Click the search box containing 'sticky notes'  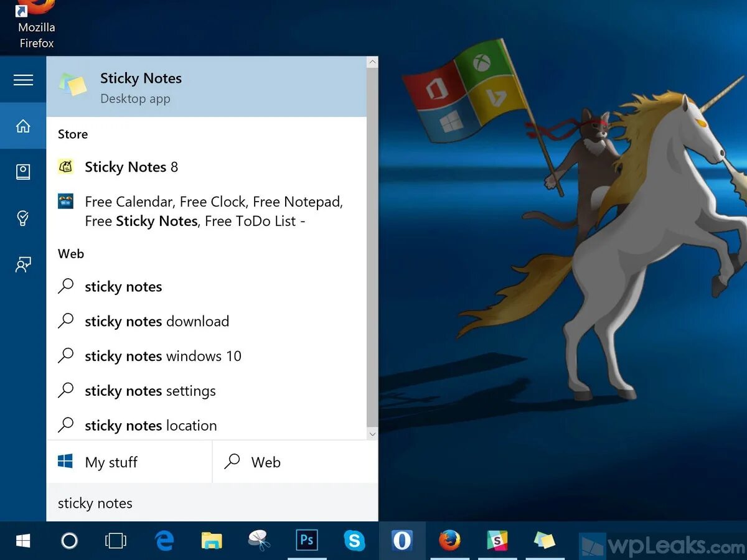(212, 503)
